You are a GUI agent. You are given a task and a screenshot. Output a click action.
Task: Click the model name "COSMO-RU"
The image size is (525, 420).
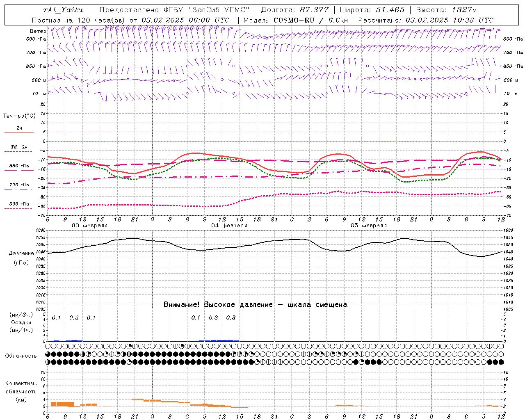coord(294,20)
